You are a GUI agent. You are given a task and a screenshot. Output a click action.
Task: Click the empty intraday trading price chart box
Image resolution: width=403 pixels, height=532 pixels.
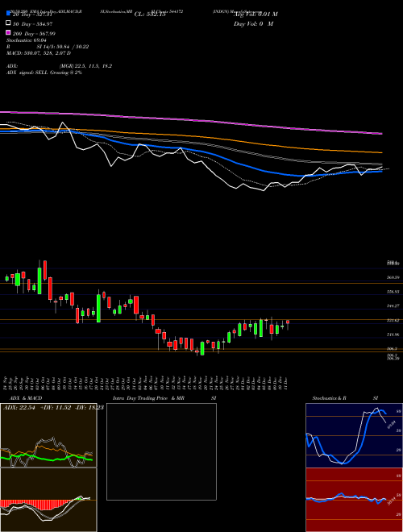point(161,451)
